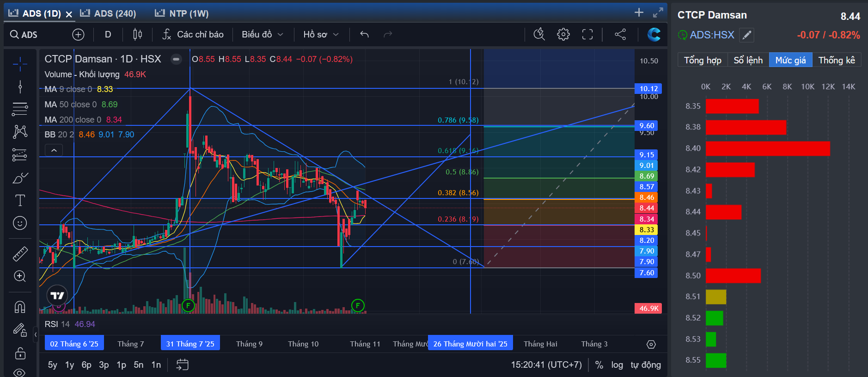Select the brush drawing tool

(20, 178)
